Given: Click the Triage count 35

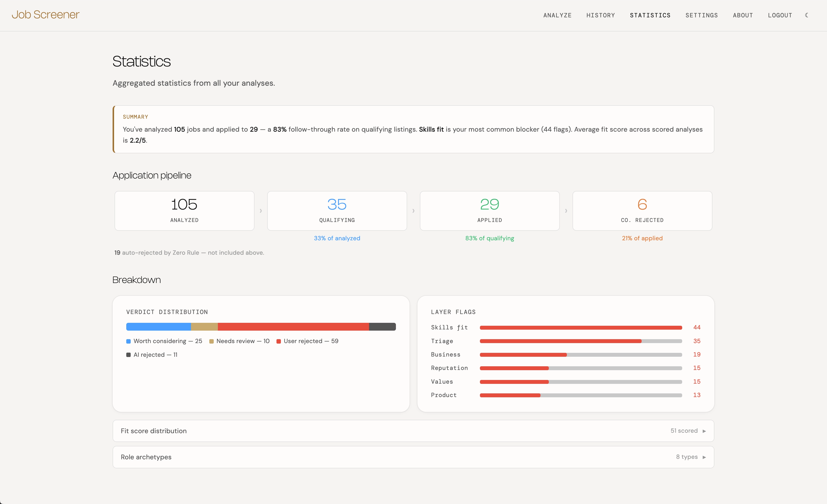Looking at the screenshot, I should [x=697, y=341].
